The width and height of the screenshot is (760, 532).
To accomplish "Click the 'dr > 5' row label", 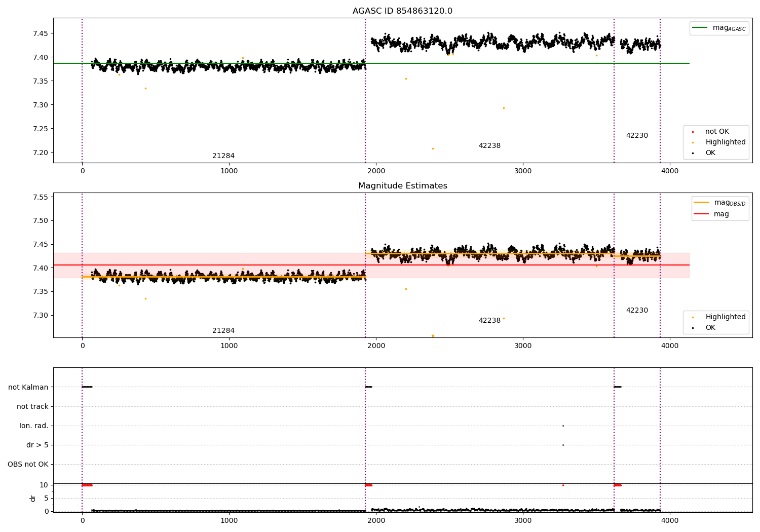I will pyautogui.click(x=37, y=445).
